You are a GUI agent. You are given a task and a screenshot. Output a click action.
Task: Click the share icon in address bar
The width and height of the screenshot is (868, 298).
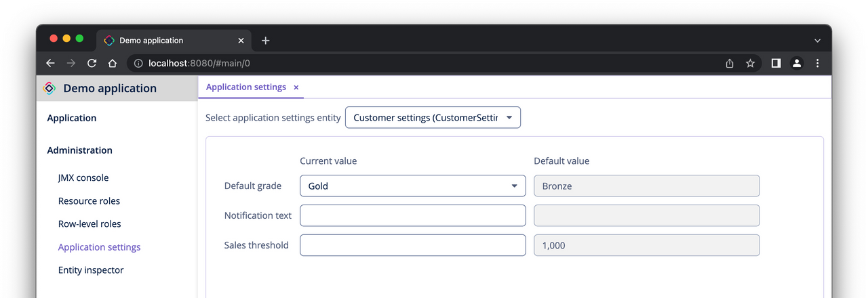point(730,63)
